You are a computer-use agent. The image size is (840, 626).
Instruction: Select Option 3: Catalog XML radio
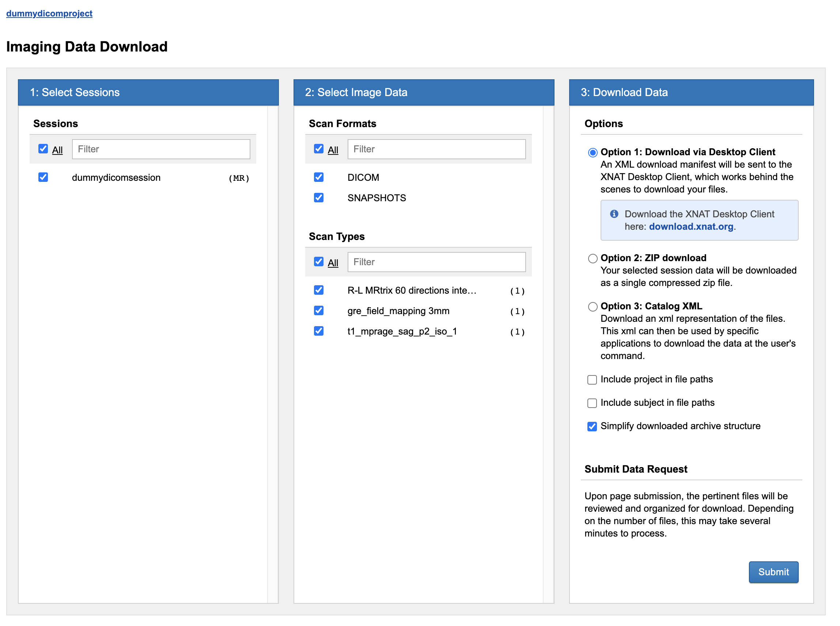coord(593,306)
